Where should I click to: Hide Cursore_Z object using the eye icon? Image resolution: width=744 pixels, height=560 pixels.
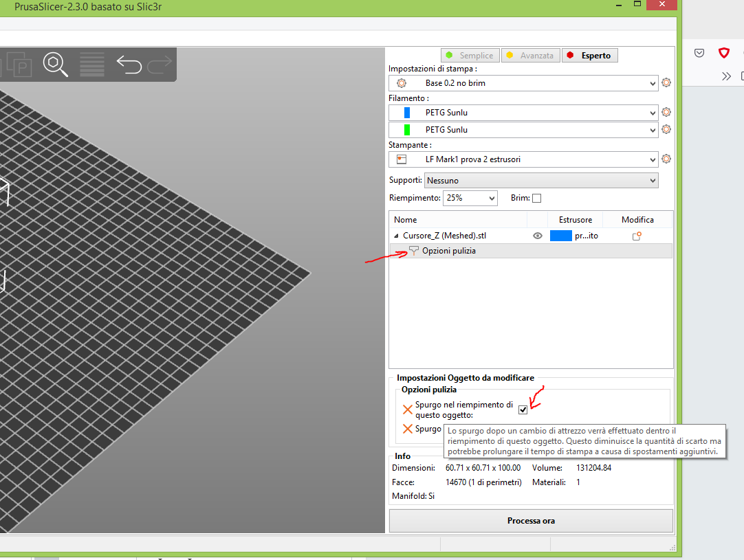click(538, 236)
